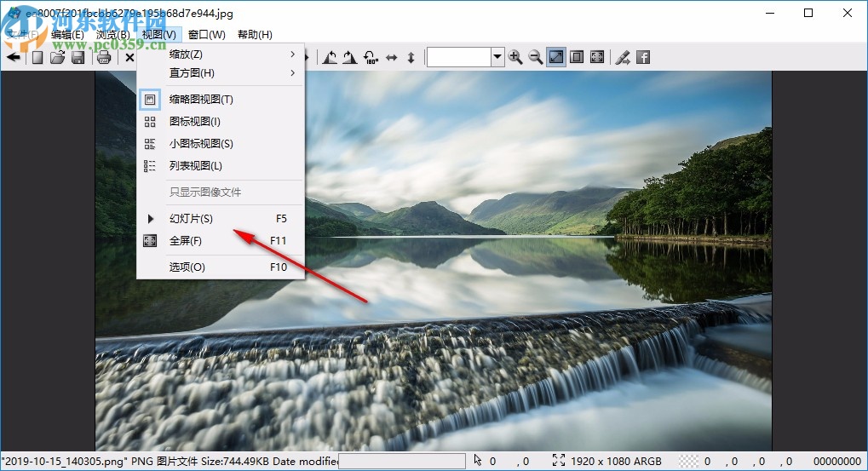Choose 全屏(F) from the view menu
Screen dimensions: 868x471
(221, 241)
